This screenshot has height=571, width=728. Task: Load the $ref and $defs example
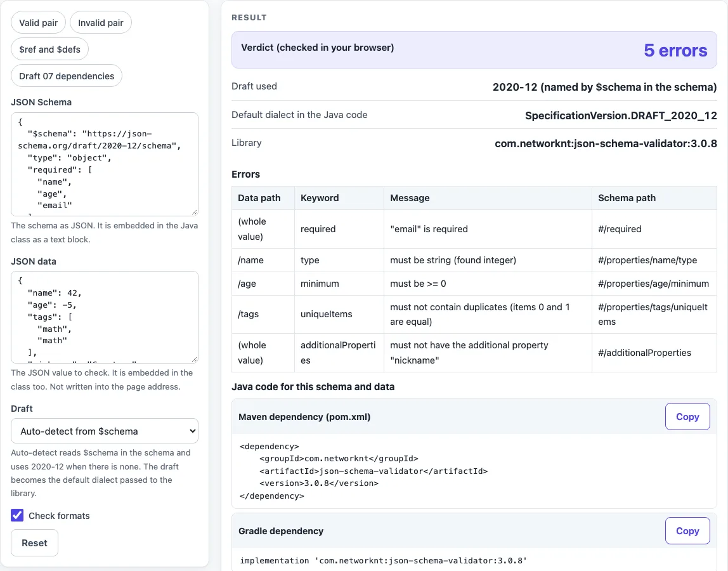coord(49,49)
